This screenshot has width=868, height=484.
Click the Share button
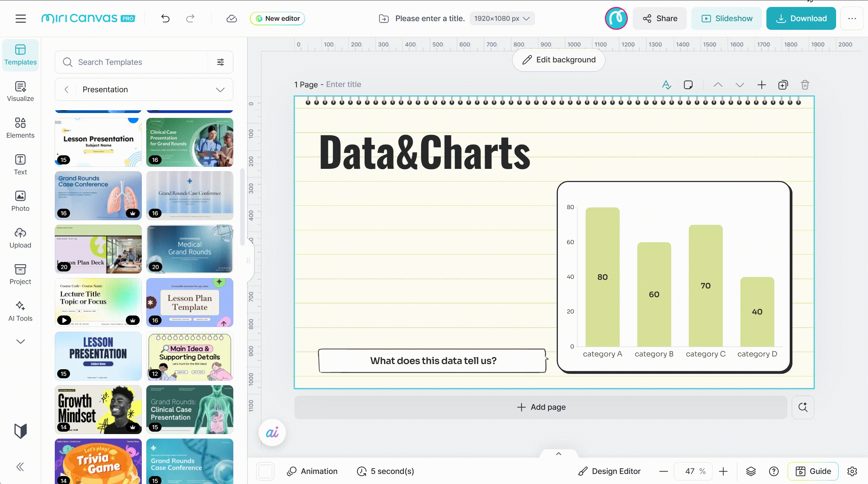click(660, 18)
